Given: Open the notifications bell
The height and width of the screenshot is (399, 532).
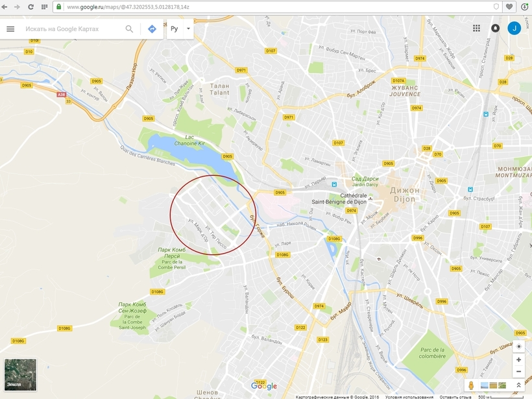Looking at the screenshot, I should (x=496, y=28).
